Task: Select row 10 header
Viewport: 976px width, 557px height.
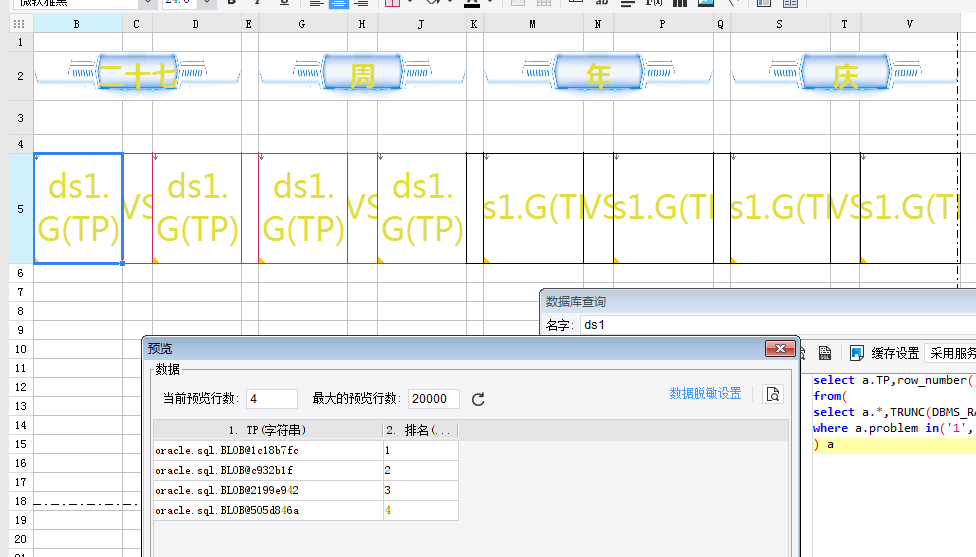Action: [x=21, y=349]
